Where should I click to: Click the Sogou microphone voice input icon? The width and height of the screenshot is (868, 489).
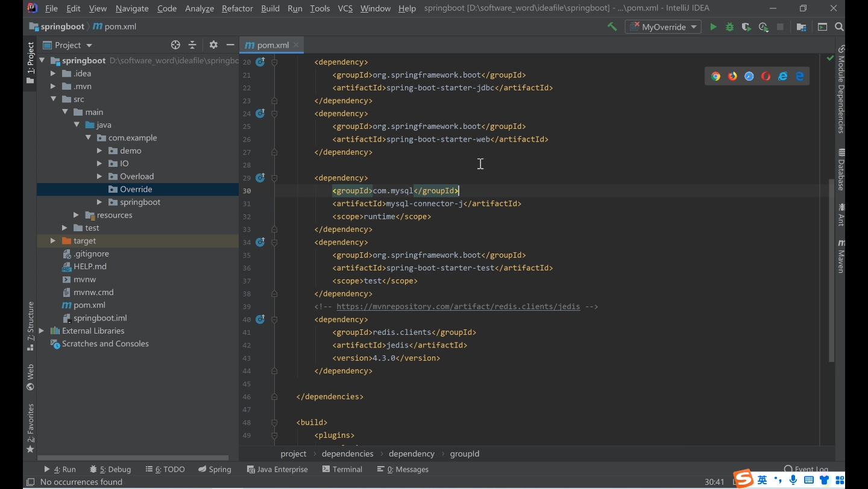coord(793,480)
